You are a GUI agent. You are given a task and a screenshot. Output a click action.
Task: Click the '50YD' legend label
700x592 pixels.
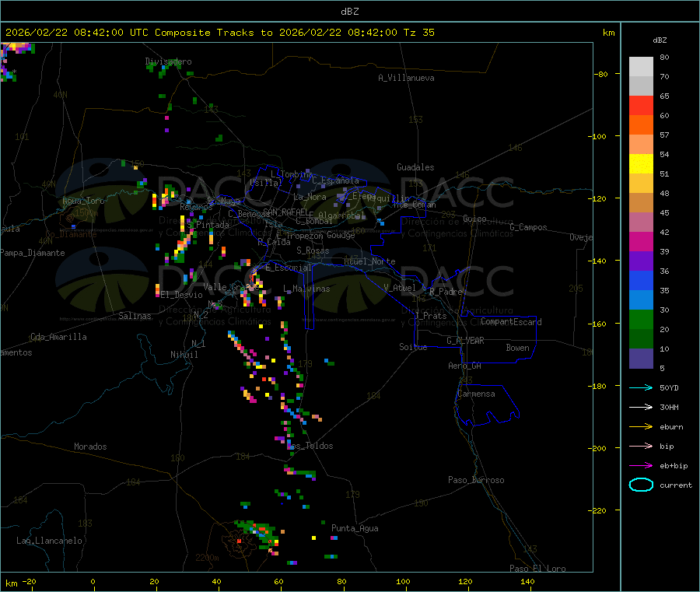pyautogui.click(x=669, y=387)
